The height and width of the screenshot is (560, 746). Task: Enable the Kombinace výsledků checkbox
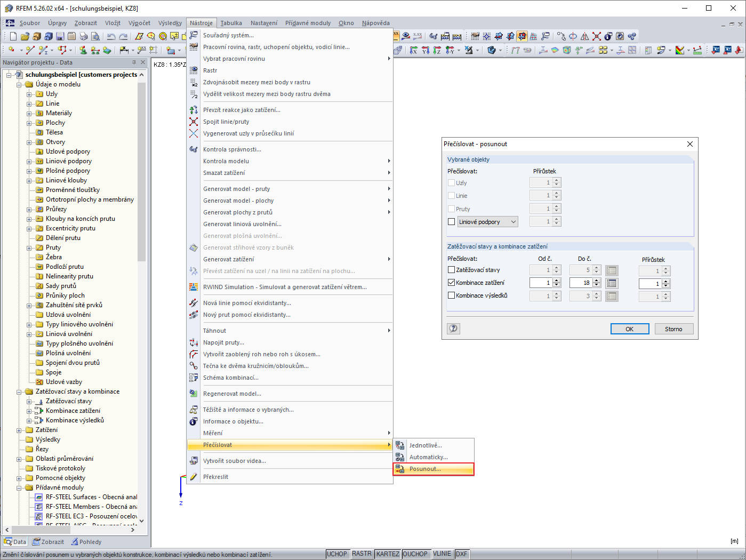point(452,295)
